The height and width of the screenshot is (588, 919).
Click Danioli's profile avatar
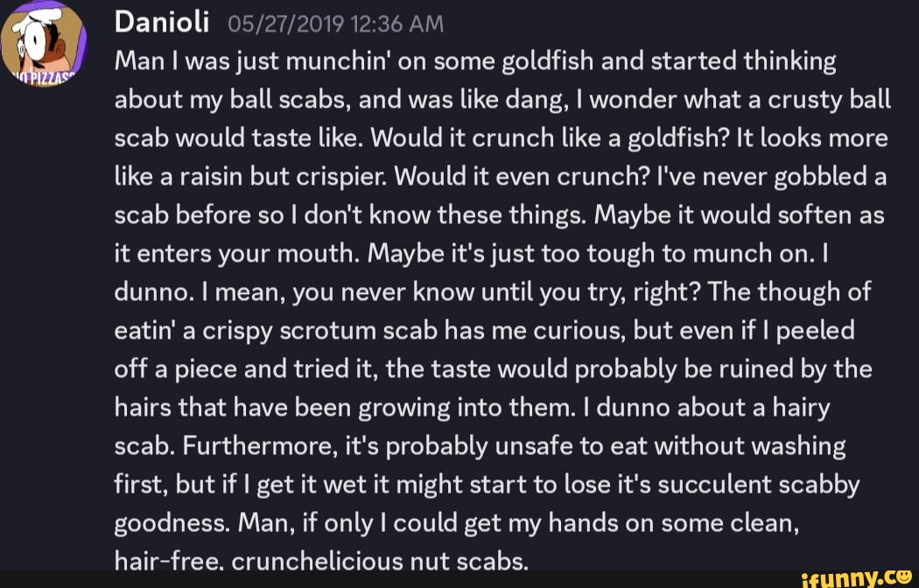tap(42, 44)
